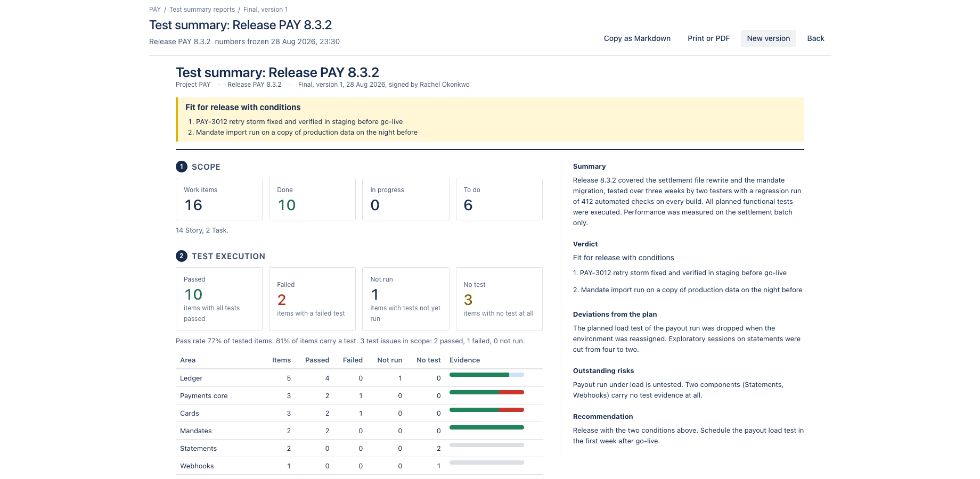Viewport: 980px width, 479px height.
Task: Click the Not run column header
Action: coord(389,360)
